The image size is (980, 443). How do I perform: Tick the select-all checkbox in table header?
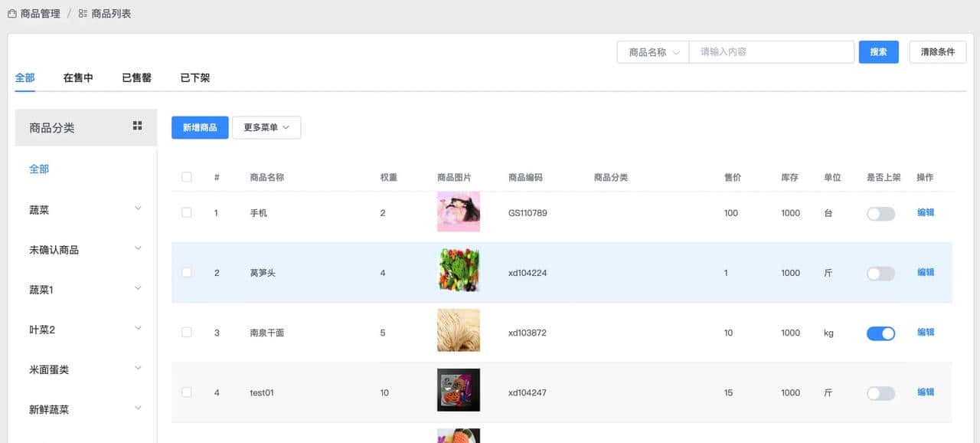[187, 177]
